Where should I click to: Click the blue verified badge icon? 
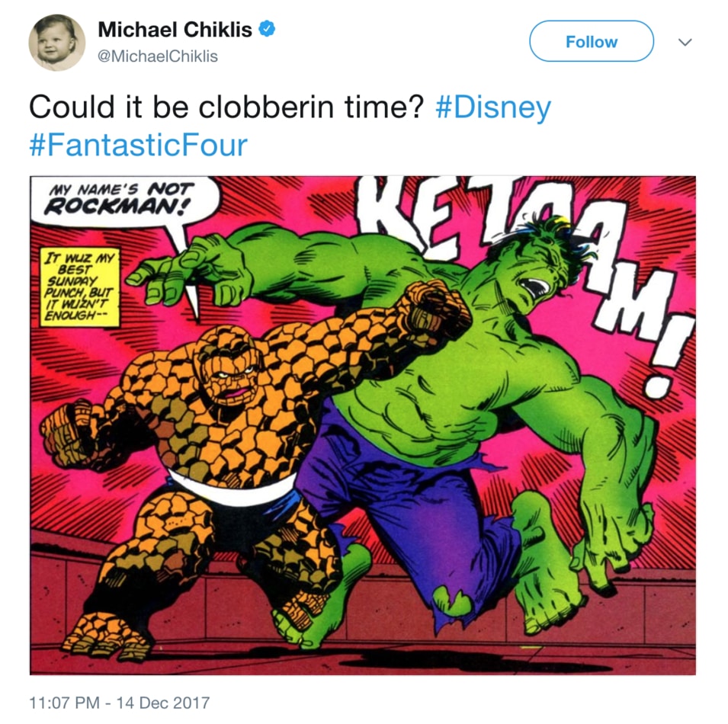[x=267, y=29]
